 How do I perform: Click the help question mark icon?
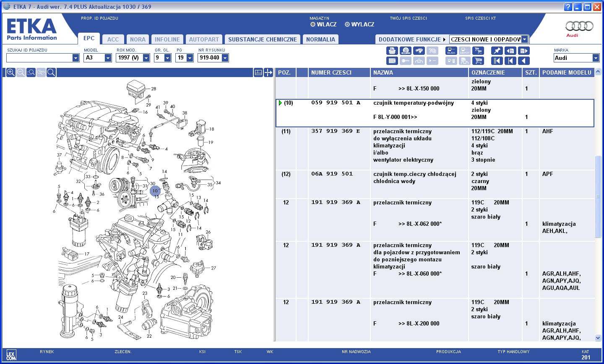point(568,7)
